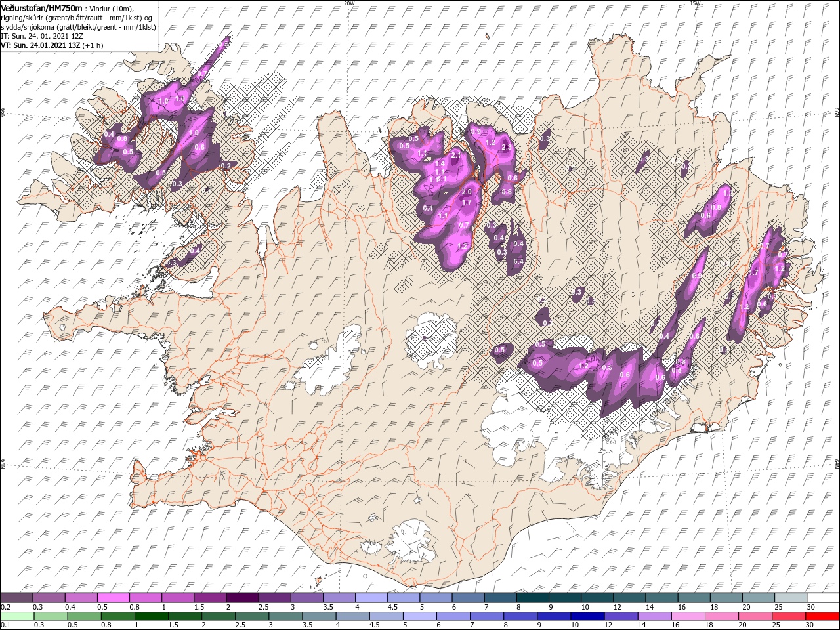Screen dimensions: 840x630
Task: Select the white swatch ending the snow legend
Action: [x=823, y=598]
